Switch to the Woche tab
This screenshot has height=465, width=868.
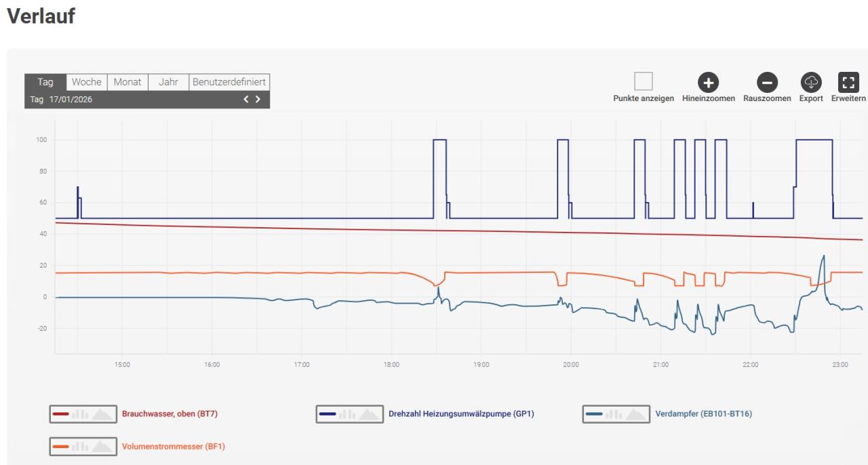(86, 82)
